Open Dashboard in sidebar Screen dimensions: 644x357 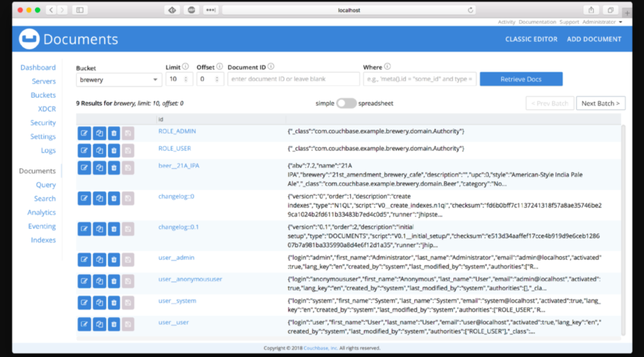[38, 67]
